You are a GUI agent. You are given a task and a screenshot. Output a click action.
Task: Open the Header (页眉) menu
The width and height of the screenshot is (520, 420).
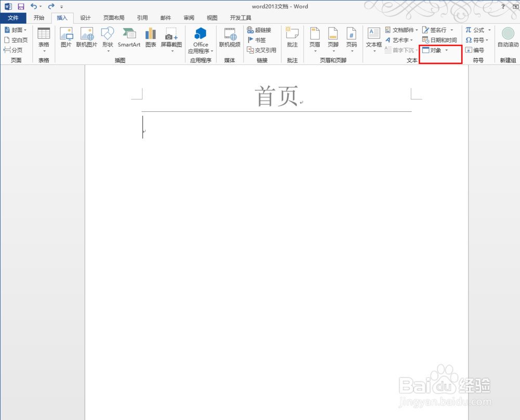315,40
